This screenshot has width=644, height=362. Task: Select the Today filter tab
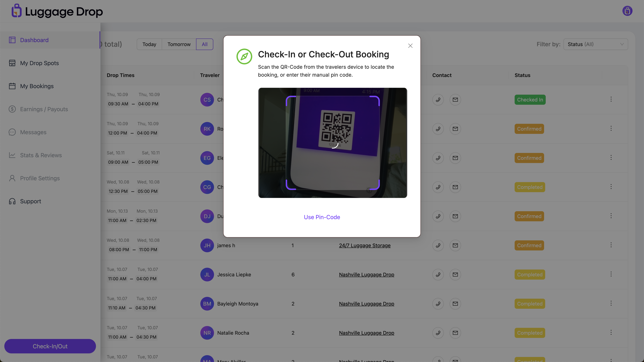pos(149,44)
